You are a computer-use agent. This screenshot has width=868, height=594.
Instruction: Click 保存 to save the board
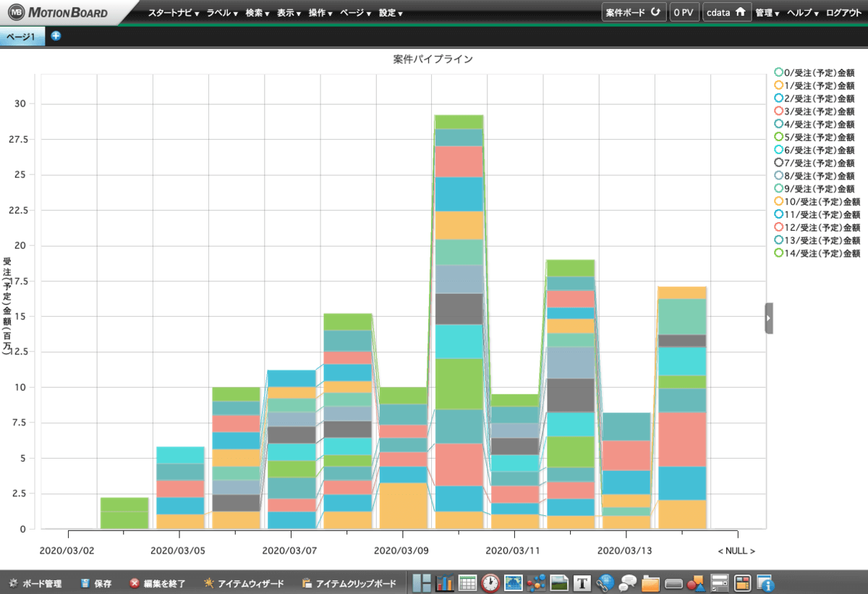coord(95,583)
